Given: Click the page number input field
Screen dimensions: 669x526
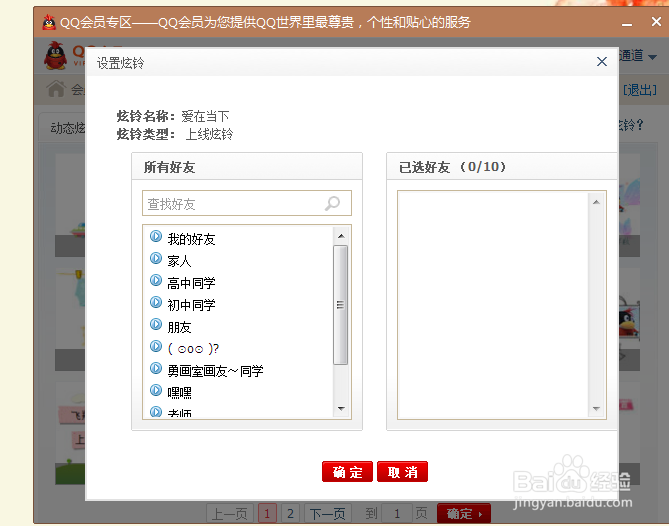Looking at the screenshot, I should (397, 514).
